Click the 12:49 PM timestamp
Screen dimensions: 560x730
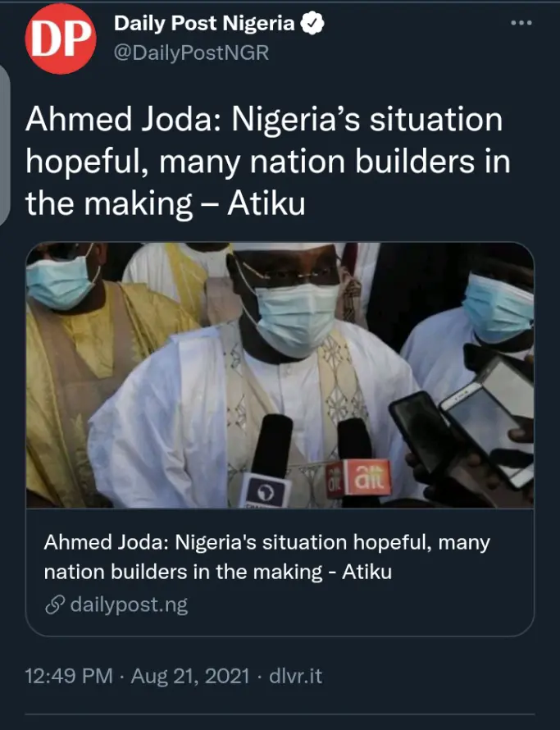[x=69, y=677]
